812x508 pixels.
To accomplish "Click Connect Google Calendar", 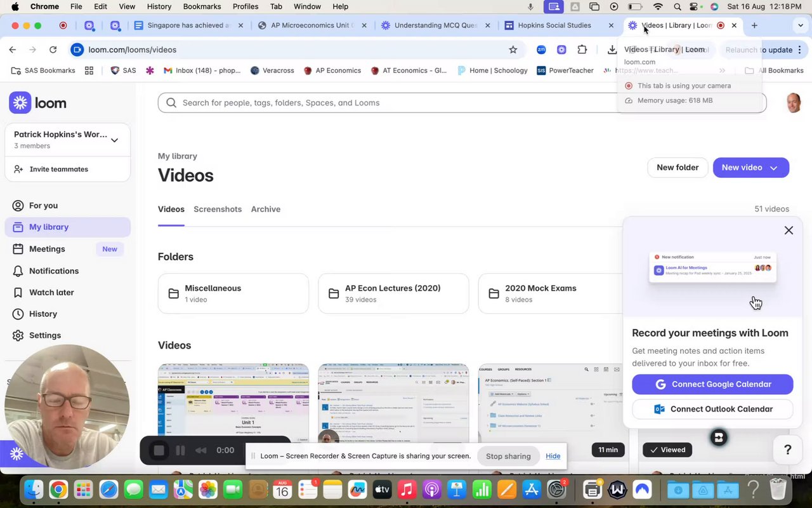I will tap(712, 384).
